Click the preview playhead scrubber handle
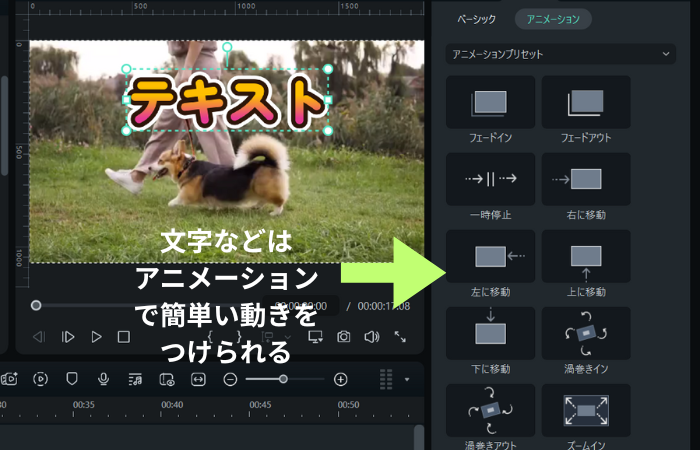Viewport: 700px width, 450px height. point(36,305)
